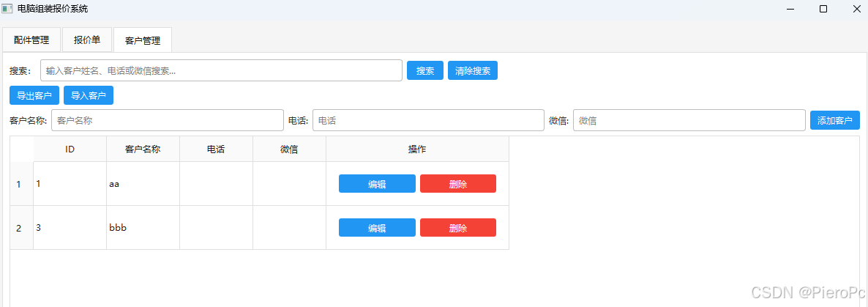Select the ID cell showing 3

70,228
